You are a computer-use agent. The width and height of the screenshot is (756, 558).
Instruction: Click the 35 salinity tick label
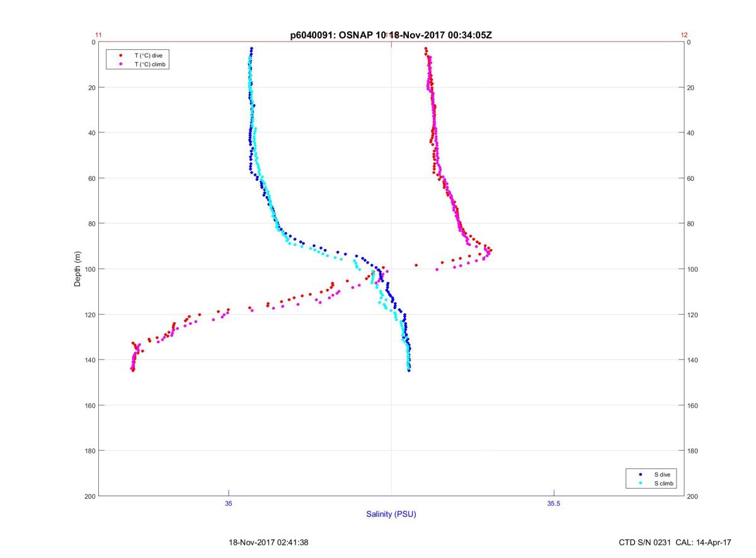(x=229, y=503)
